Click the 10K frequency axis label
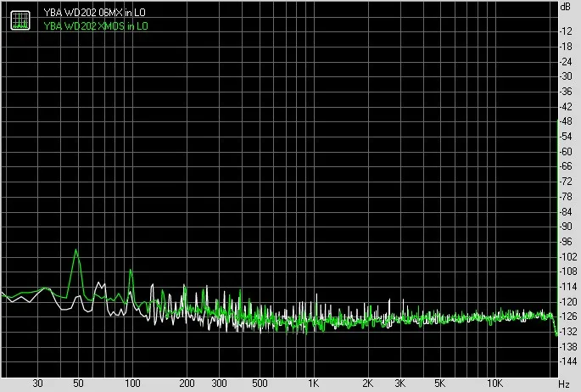The height and width of the screenshot is (392, 581). [494, 384]
